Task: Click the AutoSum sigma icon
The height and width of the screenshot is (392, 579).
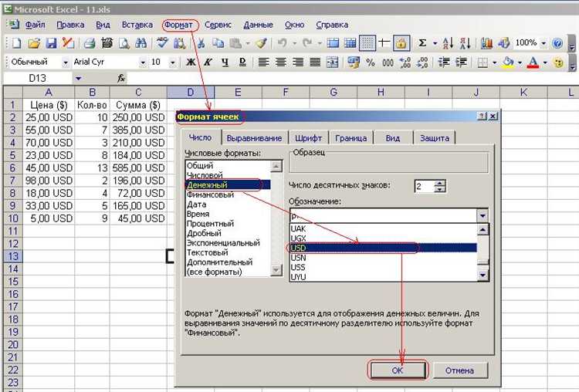Action: click(422, 43)
